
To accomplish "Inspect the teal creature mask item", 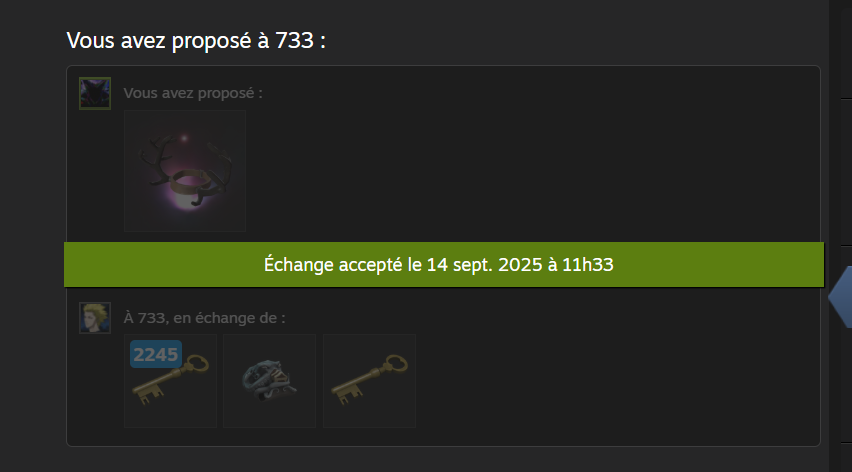I will point(270,381).
